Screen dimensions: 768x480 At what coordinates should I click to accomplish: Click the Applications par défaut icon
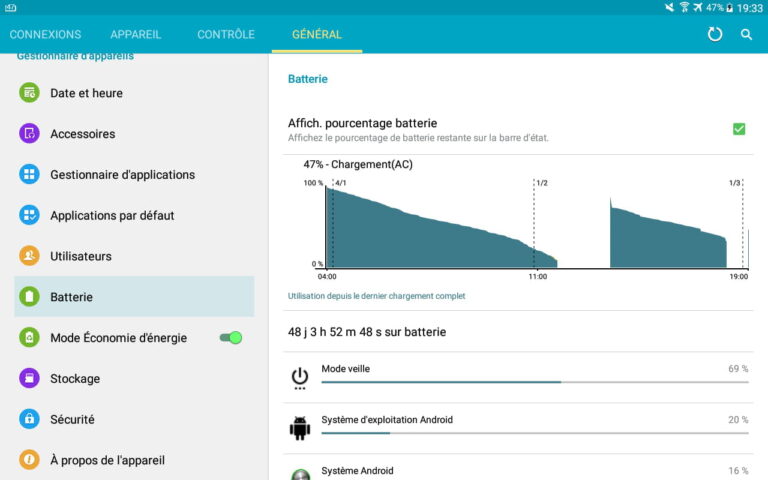29,215
